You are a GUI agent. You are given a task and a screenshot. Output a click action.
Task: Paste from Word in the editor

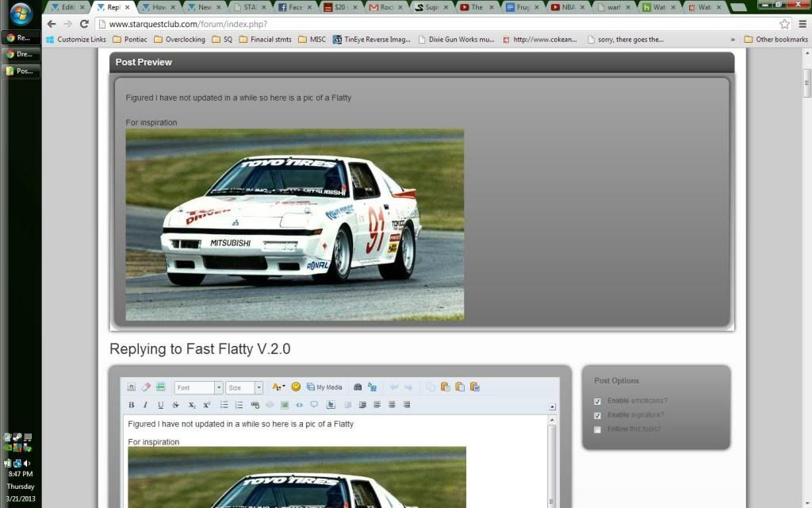coord(475,387)
